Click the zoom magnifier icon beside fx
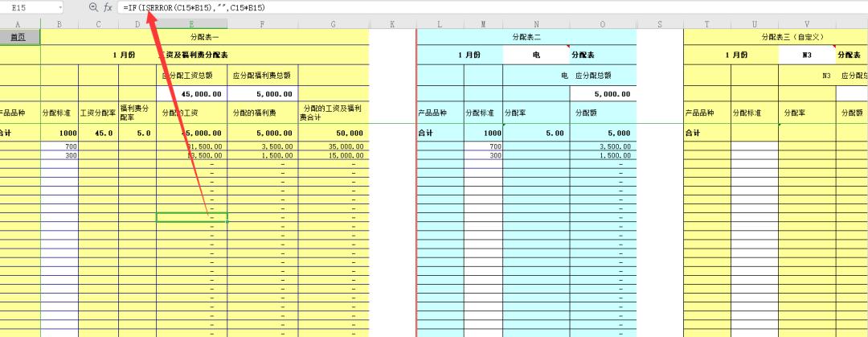 coord(93,8)
